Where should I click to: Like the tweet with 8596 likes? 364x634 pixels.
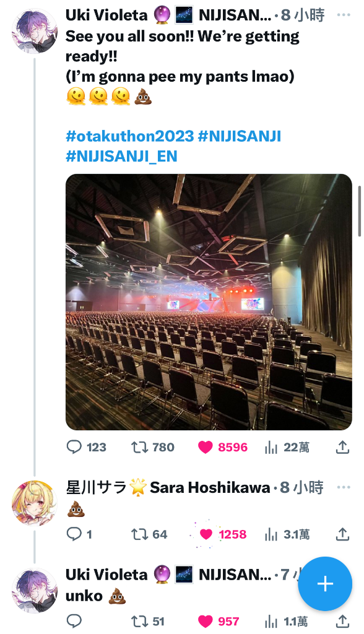222,447
